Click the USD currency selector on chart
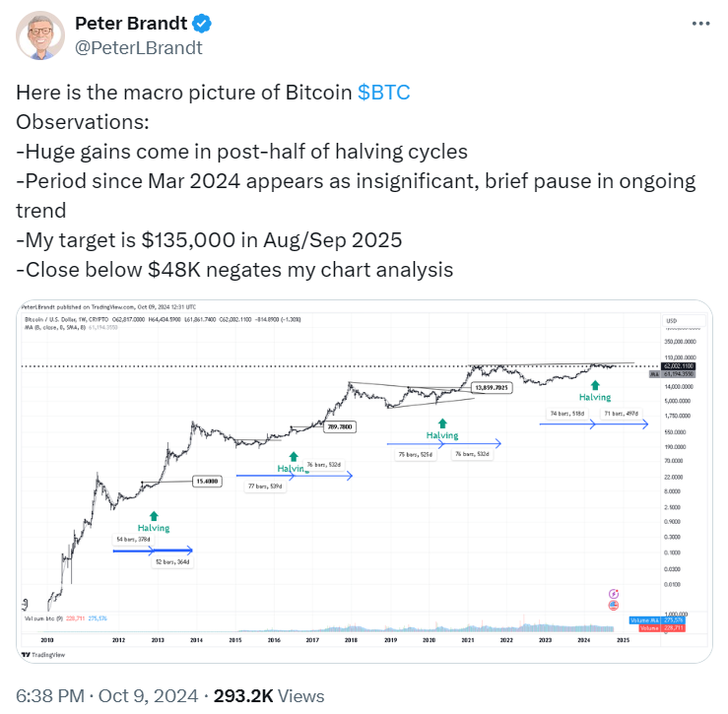 (x=685, y=321)
